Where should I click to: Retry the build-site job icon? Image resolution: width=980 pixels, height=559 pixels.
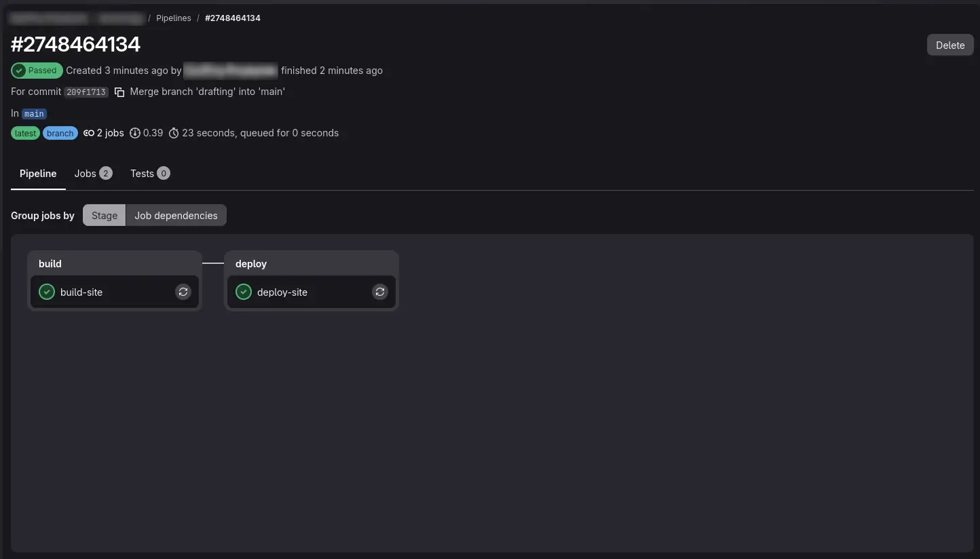click(183, 292)
